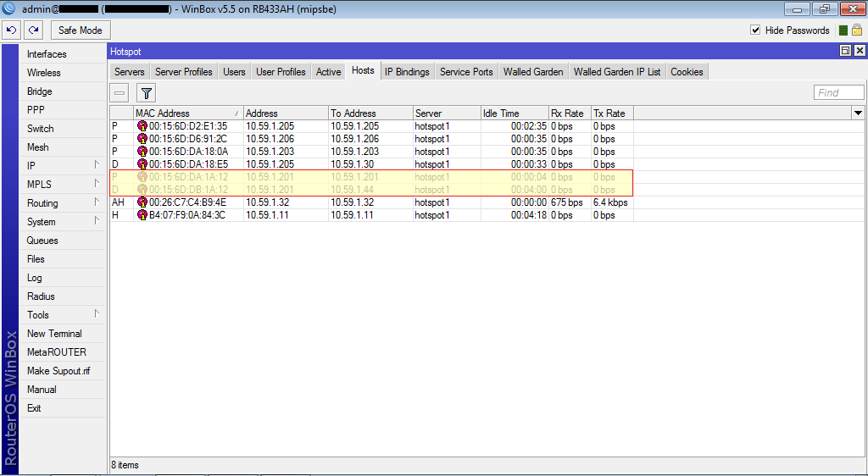This screenshot has width=868, height=476.
Task: Sort by Idle Time column header
Action: pyautogui.click(x=515, y=113)
